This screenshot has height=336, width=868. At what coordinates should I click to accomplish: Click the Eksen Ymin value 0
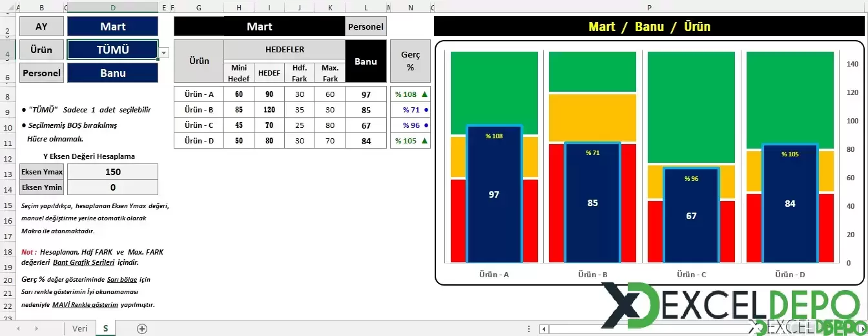click(x=112, y=187)
